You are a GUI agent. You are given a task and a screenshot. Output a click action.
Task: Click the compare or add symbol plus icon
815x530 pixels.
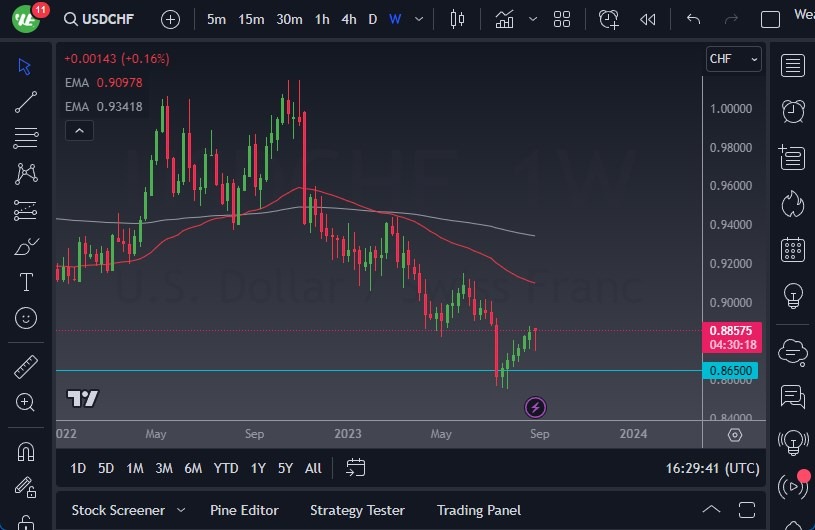click(171, 19)
